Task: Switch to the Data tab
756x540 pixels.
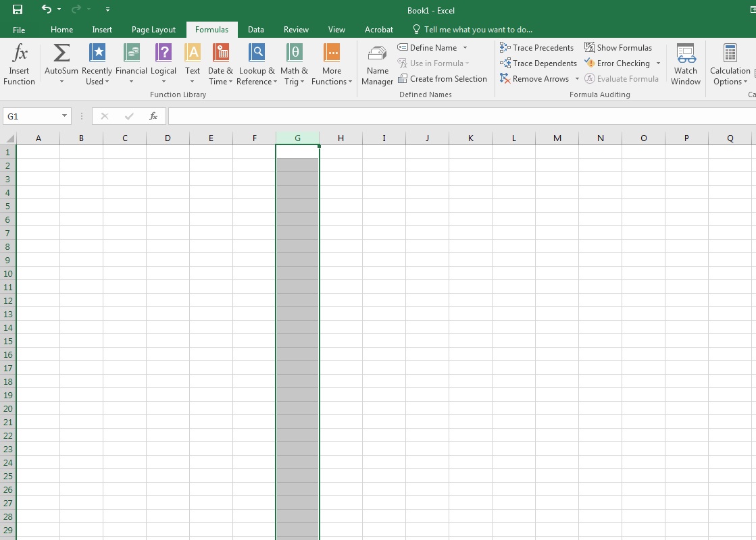Action: (255, 29)
